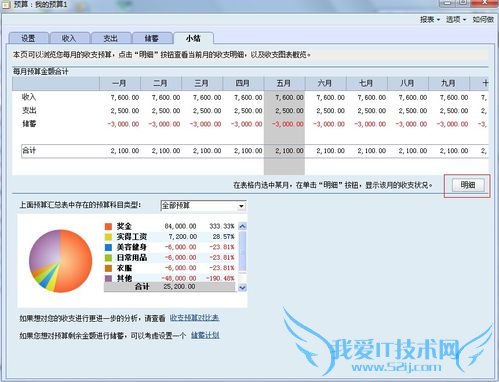Select the 九月 column header
The width and height of the screenshot is (499, 382).
coord(449,83)
